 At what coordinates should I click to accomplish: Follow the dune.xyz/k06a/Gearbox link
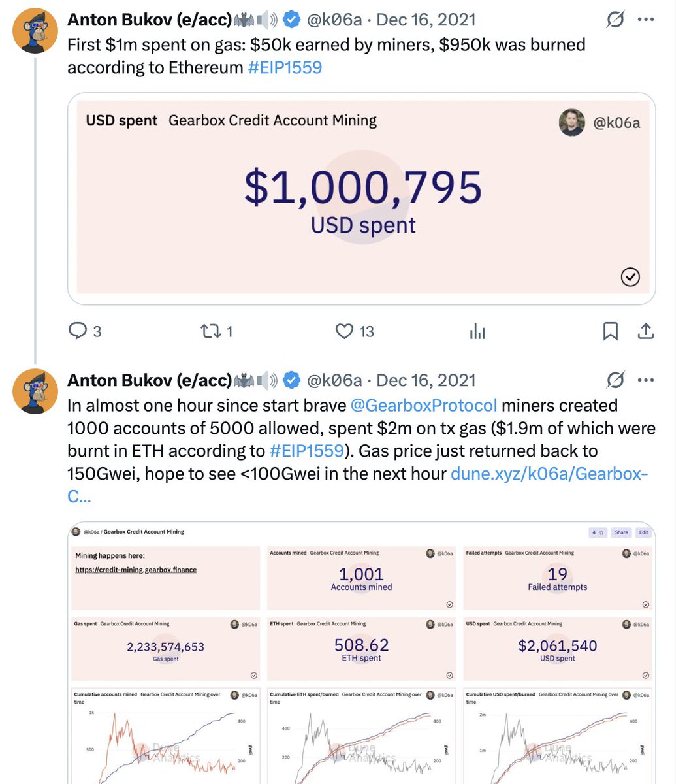click(358, 485)
